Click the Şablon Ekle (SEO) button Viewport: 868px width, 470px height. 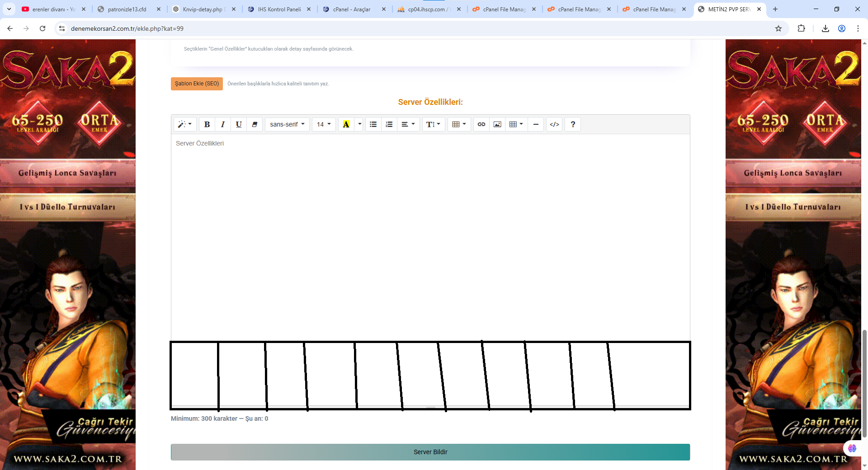click(197, 84)
